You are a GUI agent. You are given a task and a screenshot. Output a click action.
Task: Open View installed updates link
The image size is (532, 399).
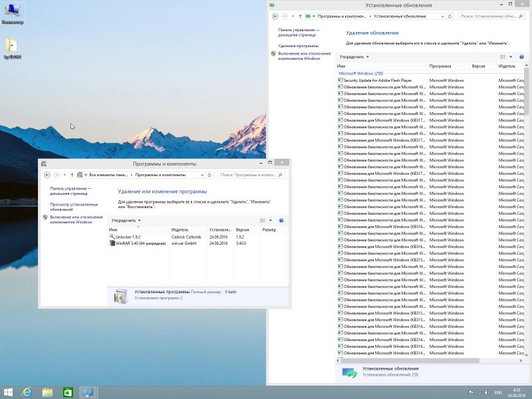[x=74, y=207]
